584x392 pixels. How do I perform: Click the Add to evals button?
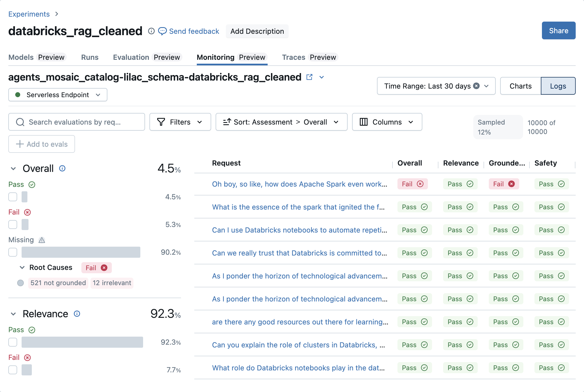click(x=42, y=144)
